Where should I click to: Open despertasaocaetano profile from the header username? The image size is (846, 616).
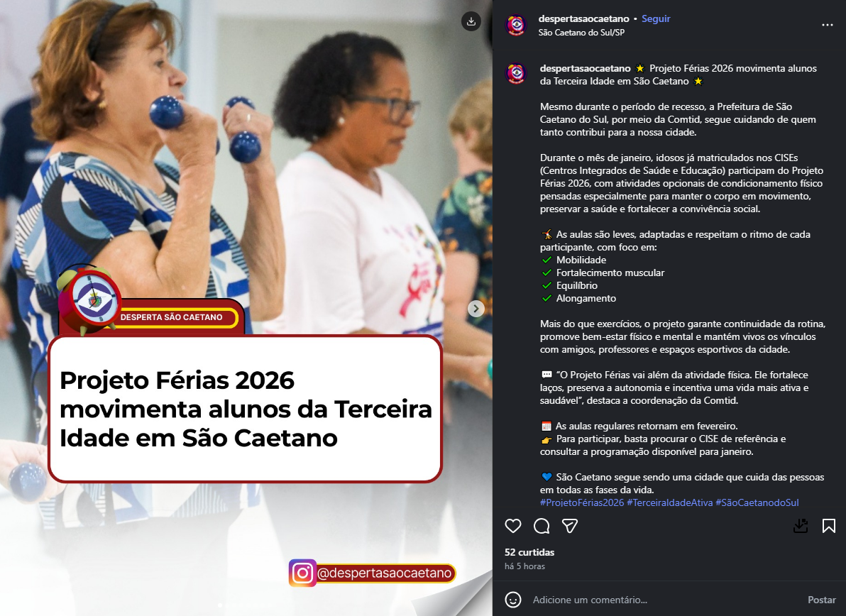point(584,18)
